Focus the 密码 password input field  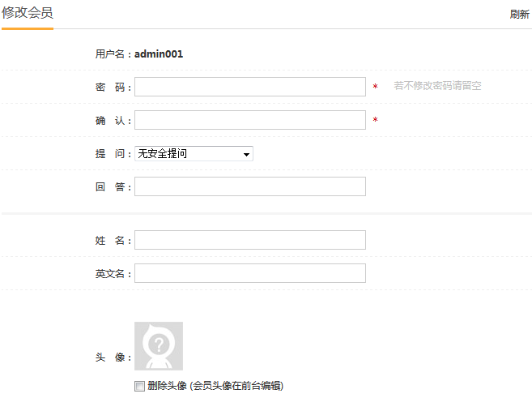click(250, 87)
